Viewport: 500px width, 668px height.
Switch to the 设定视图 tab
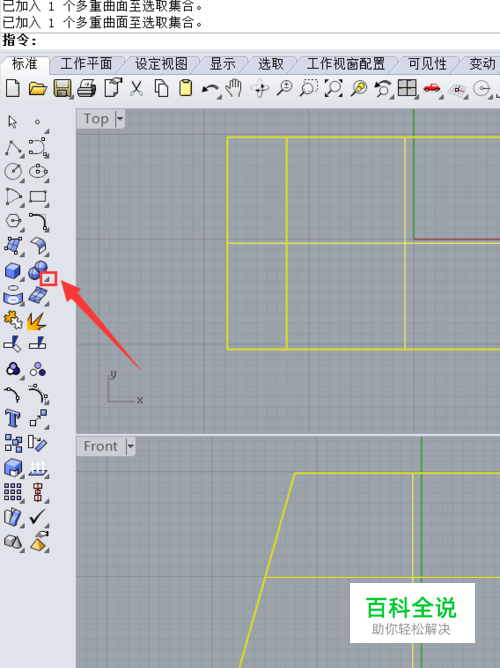click(x=161, y=64)
